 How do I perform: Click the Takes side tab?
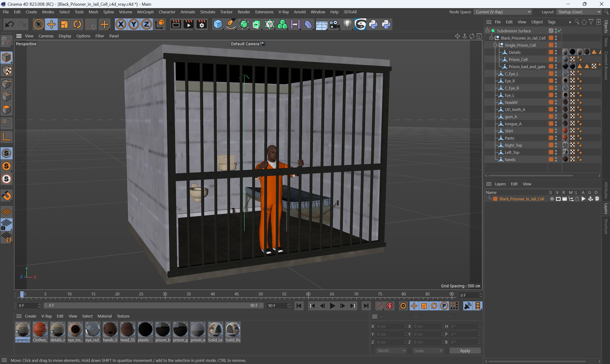tap(606, 42)
